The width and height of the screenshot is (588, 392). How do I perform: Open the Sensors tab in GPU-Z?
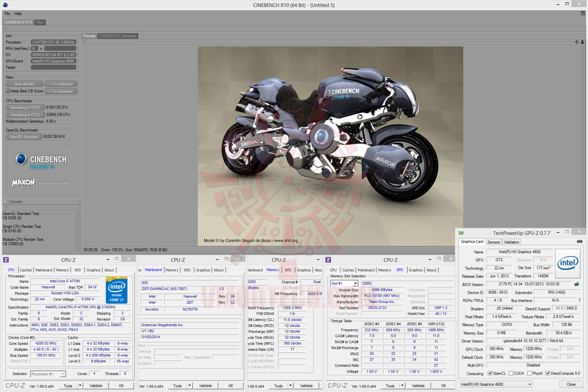tap(494, 242)
